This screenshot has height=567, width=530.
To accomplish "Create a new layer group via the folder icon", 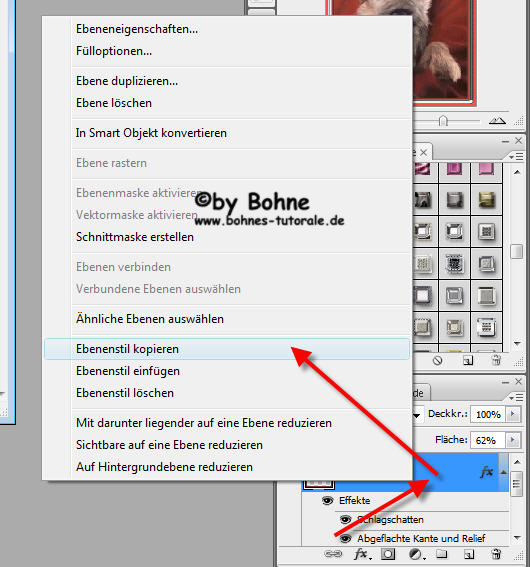I will (x=441, y=553).
